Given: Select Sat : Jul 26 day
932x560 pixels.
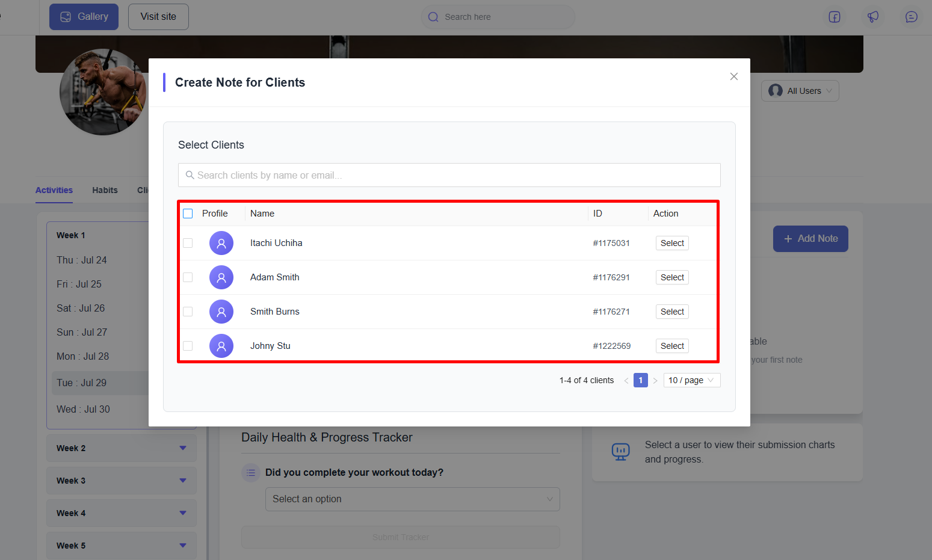Looking at the screenshot, I should click(81, 308).
